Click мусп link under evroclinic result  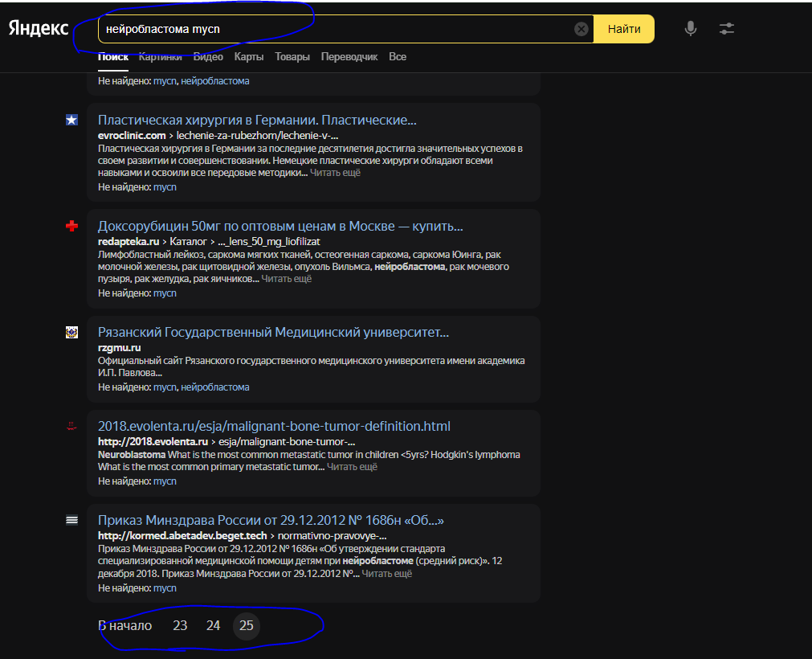click(165, 187)
